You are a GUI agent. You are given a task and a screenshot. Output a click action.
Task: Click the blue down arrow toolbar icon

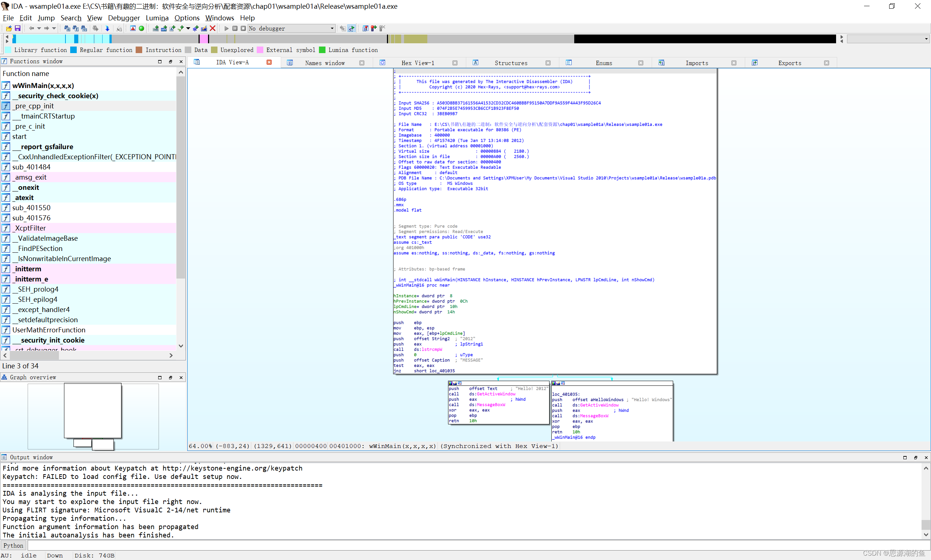107,28
